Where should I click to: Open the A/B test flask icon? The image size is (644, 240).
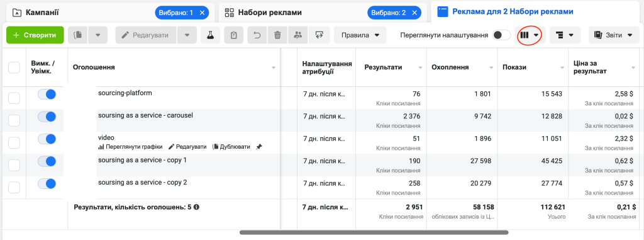click(x=210, y=35)
